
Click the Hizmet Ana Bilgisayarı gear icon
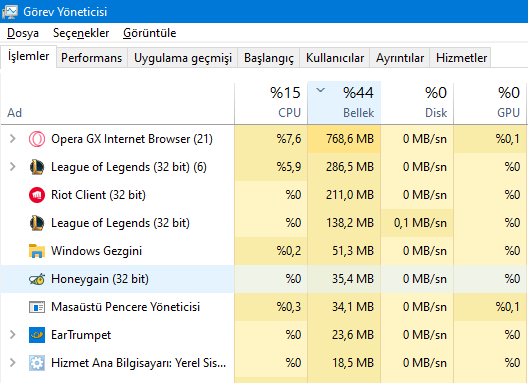[x=37, y=363]
